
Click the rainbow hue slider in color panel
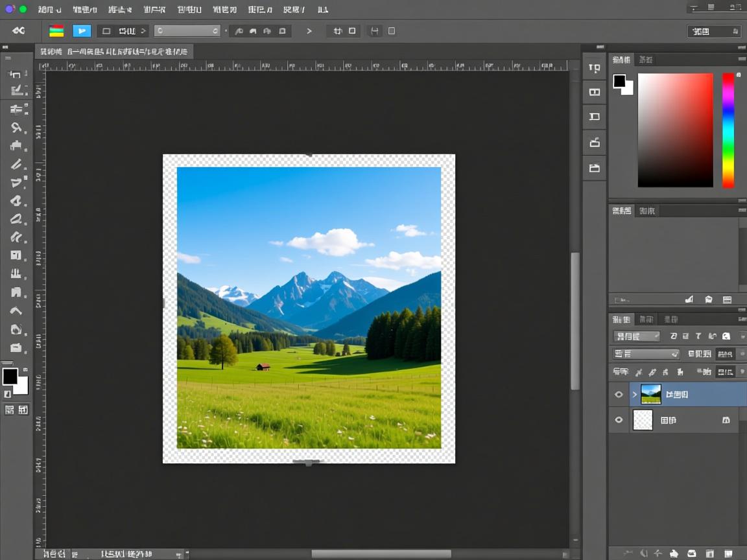pyautogui.click(x=728, y=130)
